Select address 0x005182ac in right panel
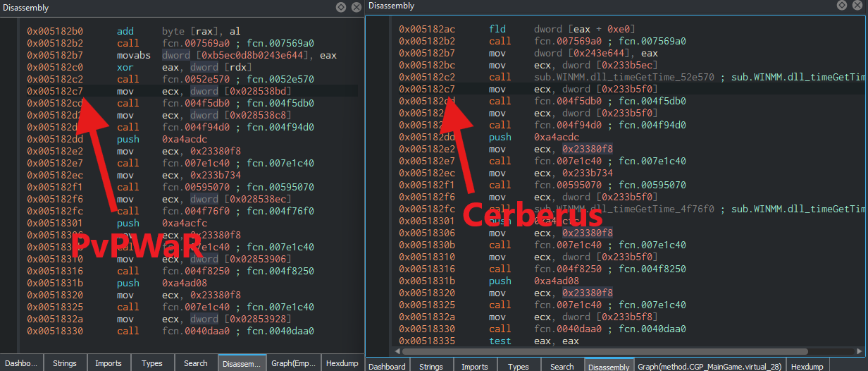 click(x=427, y=29)
